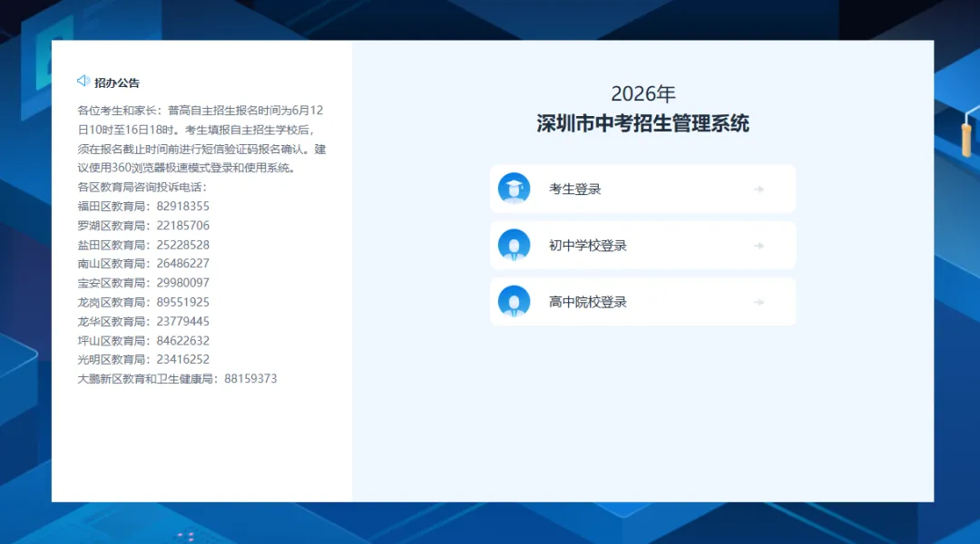Click the 龙岗区教育局 phone number 89551925
980x544 pixels.
(x=183, y=302)
